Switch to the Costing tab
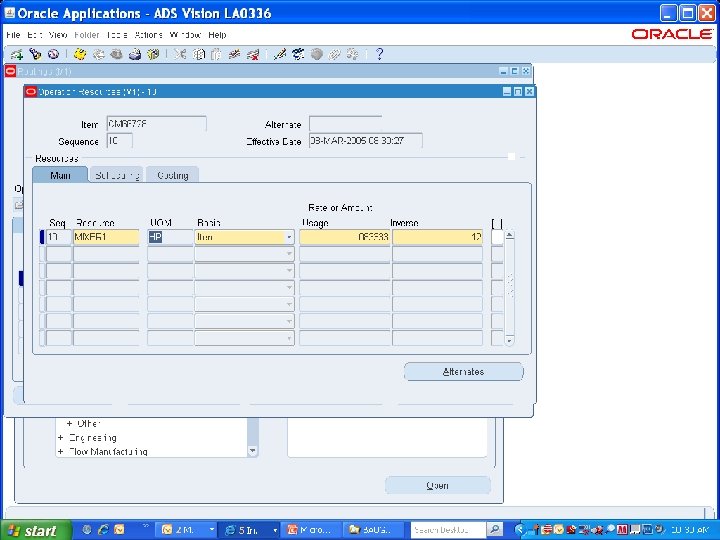This screenshot has width=720, height=540. click(x=173, y=175)
